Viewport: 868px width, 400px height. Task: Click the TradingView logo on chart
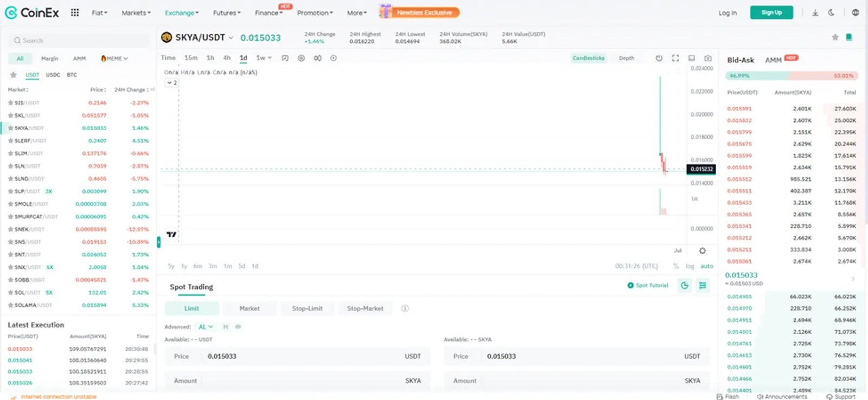(x=171, y=234)
